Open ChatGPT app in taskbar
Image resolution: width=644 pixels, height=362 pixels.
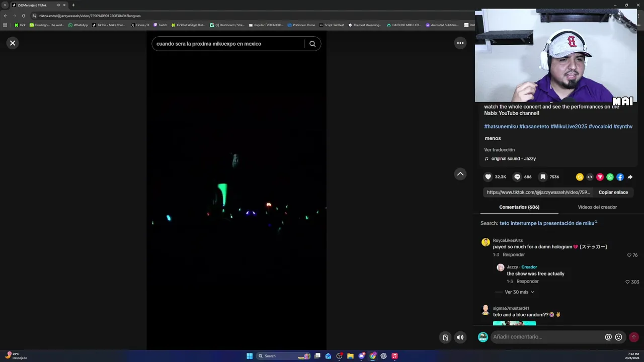click(383, 356)
